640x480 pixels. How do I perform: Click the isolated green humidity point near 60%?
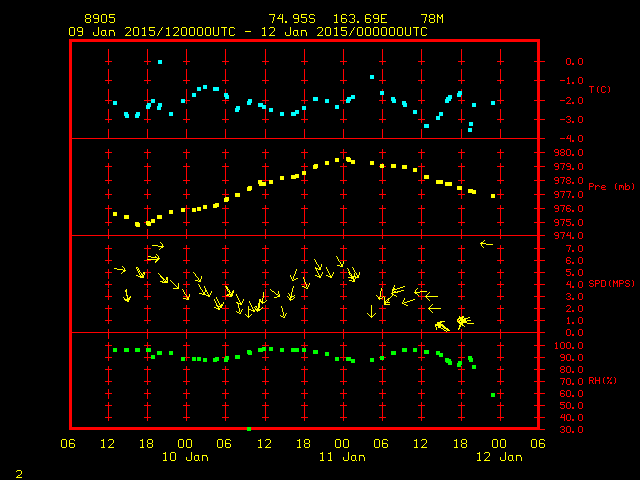click(493, 395)
